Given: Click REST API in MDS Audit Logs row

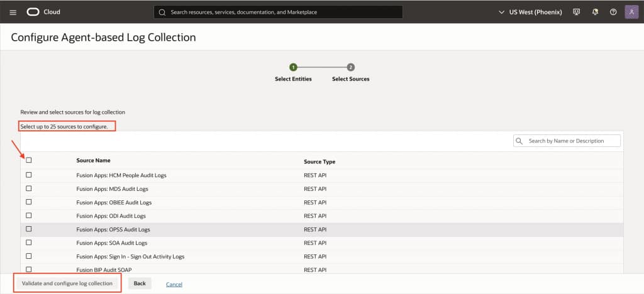Looking at the screenshot, I should (x=315, y=189).
